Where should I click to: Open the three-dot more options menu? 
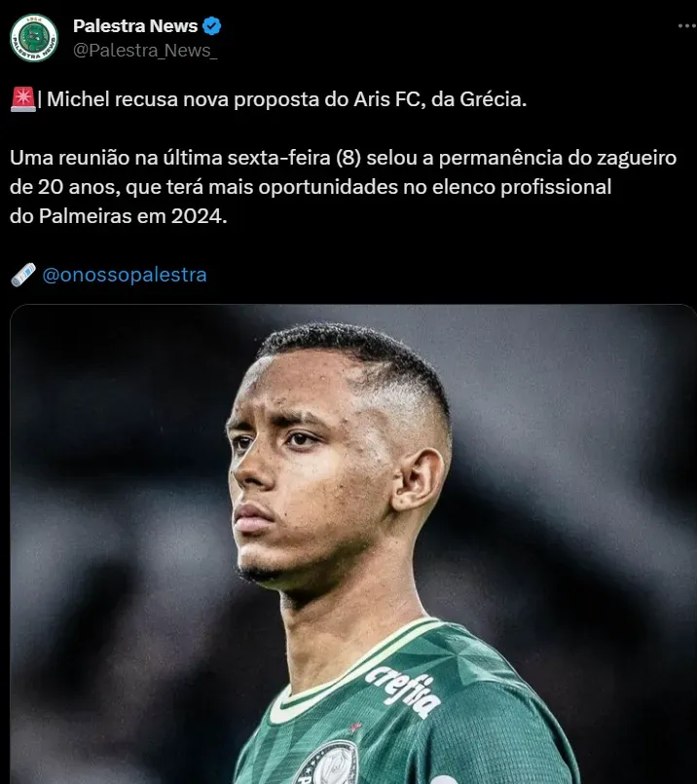(x=687, y=26)
